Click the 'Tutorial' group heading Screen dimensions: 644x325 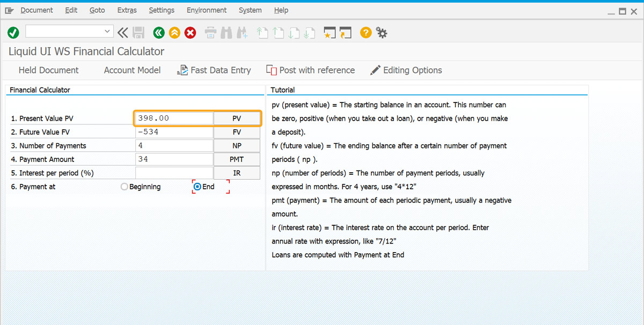coord(282,90)
